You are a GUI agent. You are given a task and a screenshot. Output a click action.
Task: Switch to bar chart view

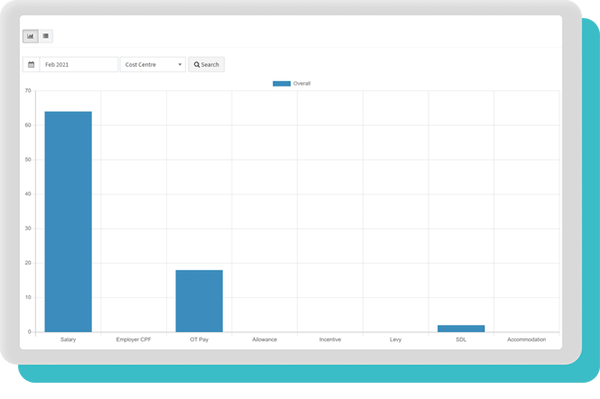(30, 36)
